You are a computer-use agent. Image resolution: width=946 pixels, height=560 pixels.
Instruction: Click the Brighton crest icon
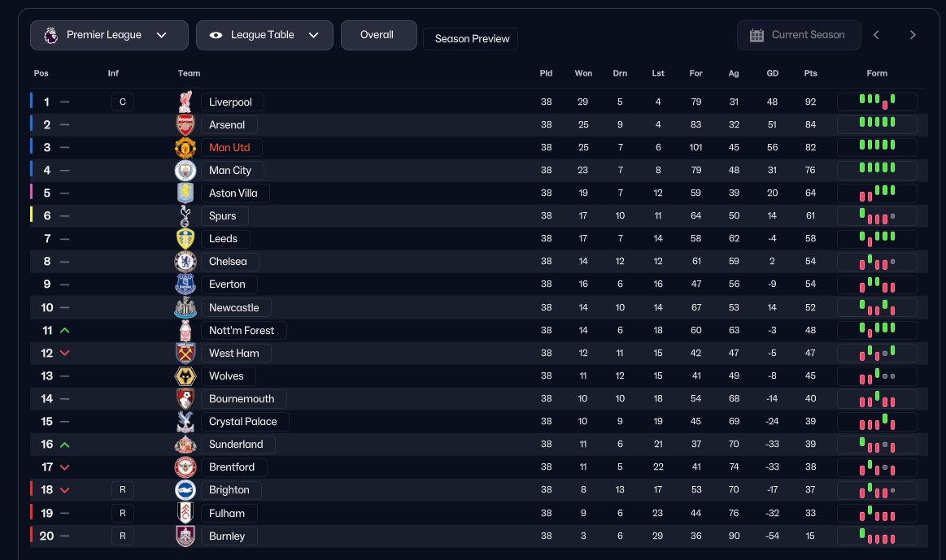(185, 490)
